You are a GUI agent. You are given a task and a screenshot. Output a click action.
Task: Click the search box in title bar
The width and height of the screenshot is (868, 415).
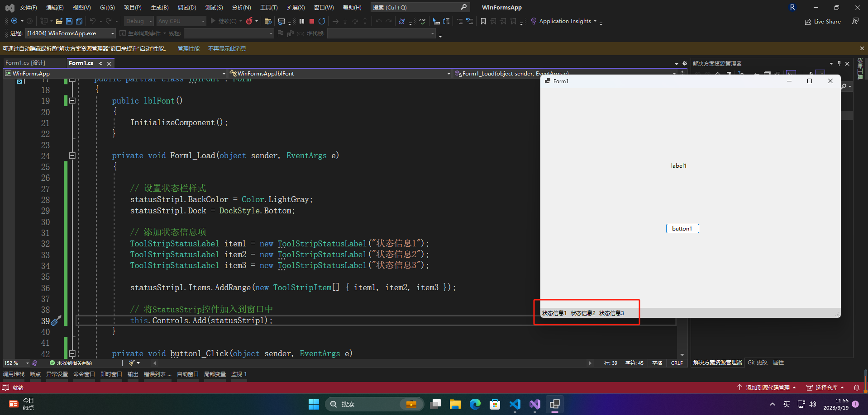pos(420,7)
